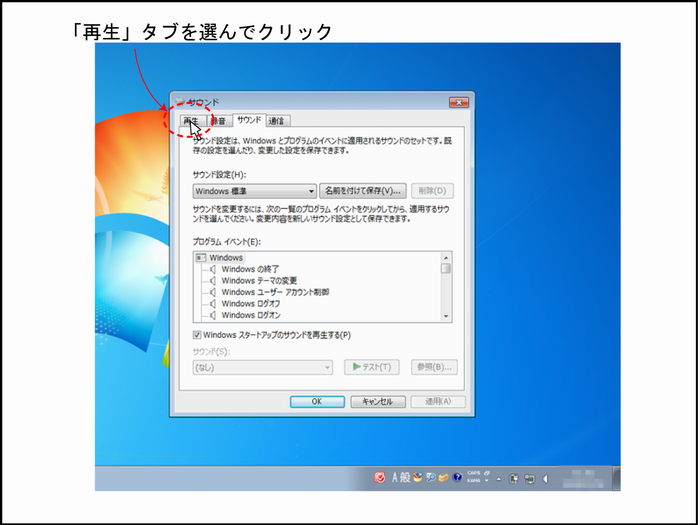Select the Windows テーマの変更 event
The height and width of the screenshot is (525, 700).
click(259, 281)
